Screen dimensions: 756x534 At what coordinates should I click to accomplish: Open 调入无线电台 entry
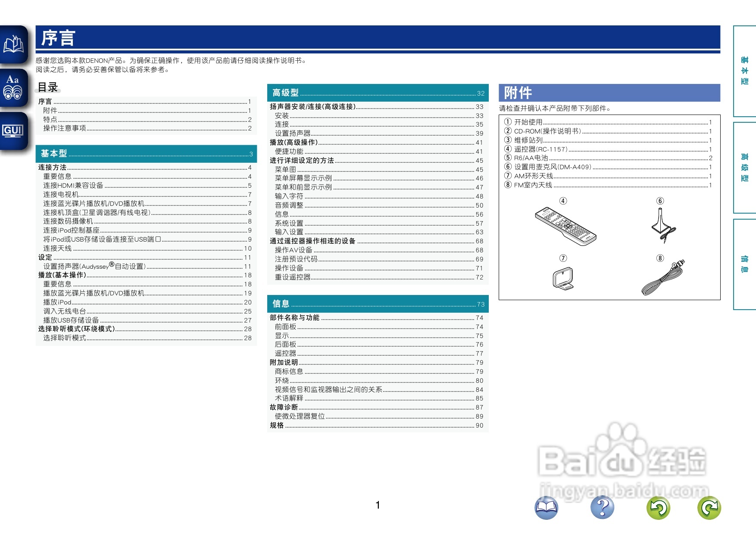[x=147, y=311]
